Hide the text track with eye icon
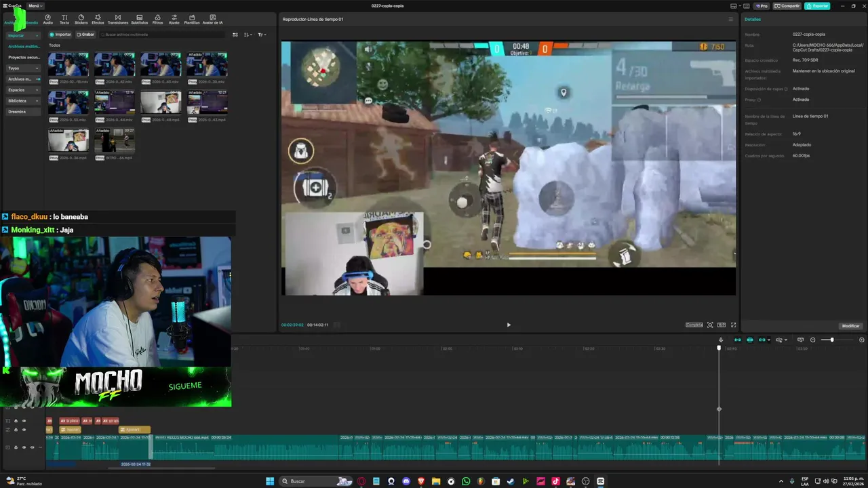 [24, 421]
